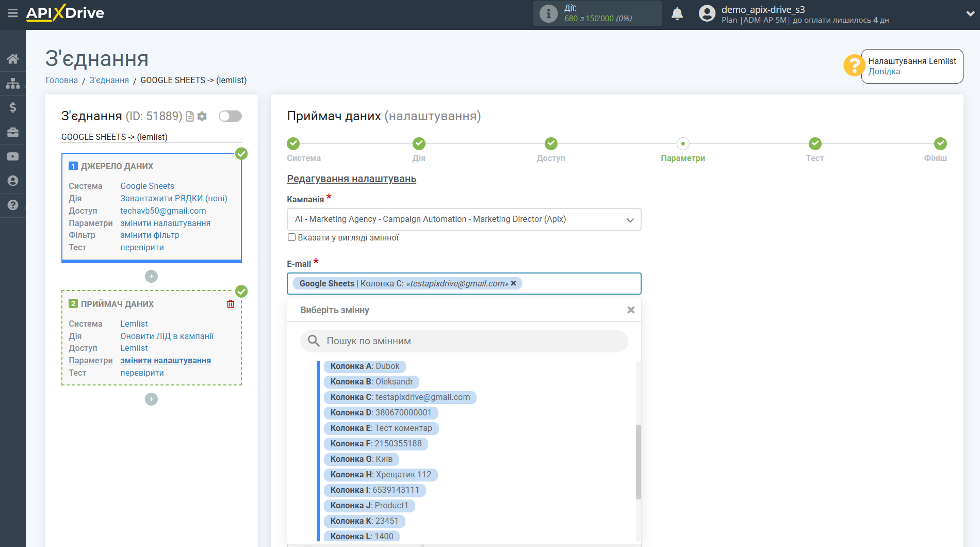The image size is (980, 547).
Task: Select variable Колонка J: Product1
Action: (369, 506)
